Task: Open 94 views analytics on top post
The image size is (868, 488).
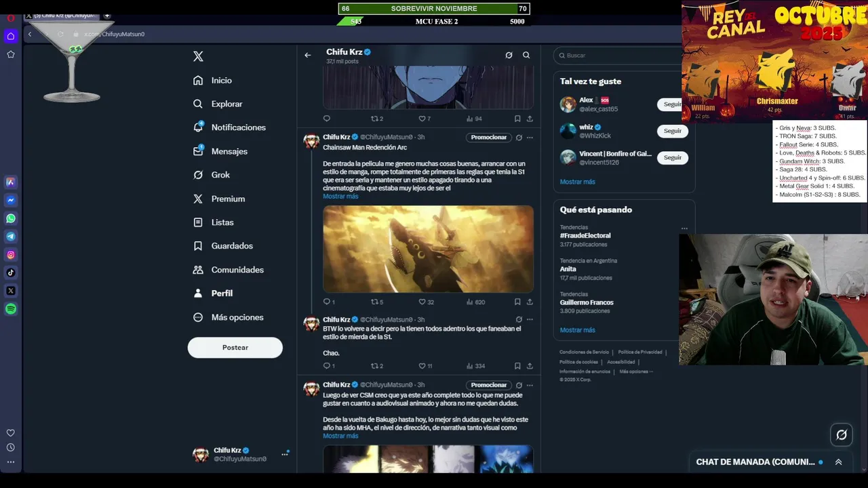Action: (475, 119)
